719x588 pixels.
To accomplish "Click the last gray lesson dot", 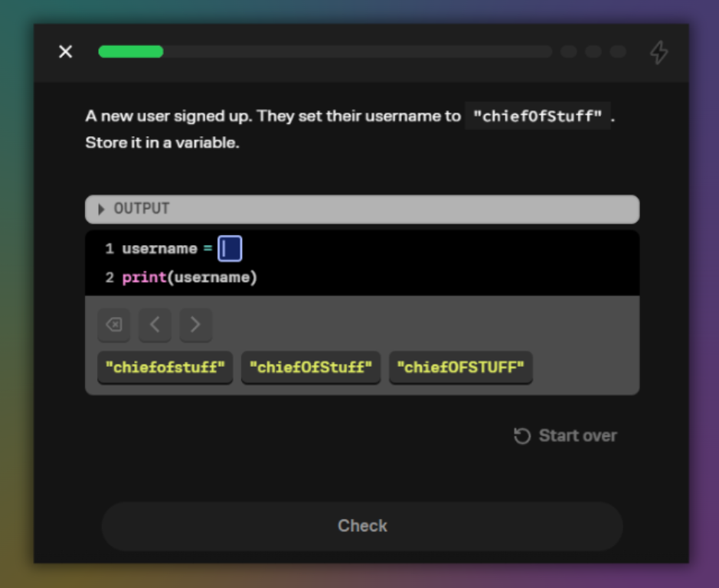I will tap(617, 51).
